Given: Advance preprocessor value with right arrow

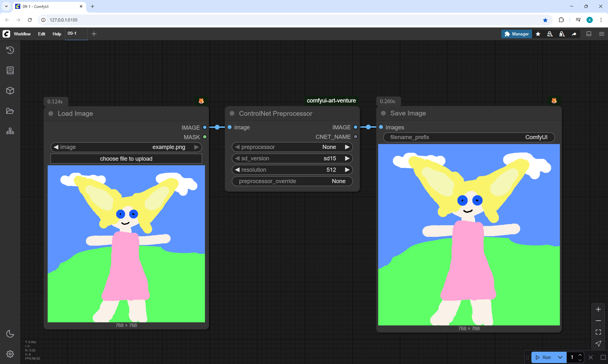Looking at the screenshot, I should pos(347,147).
